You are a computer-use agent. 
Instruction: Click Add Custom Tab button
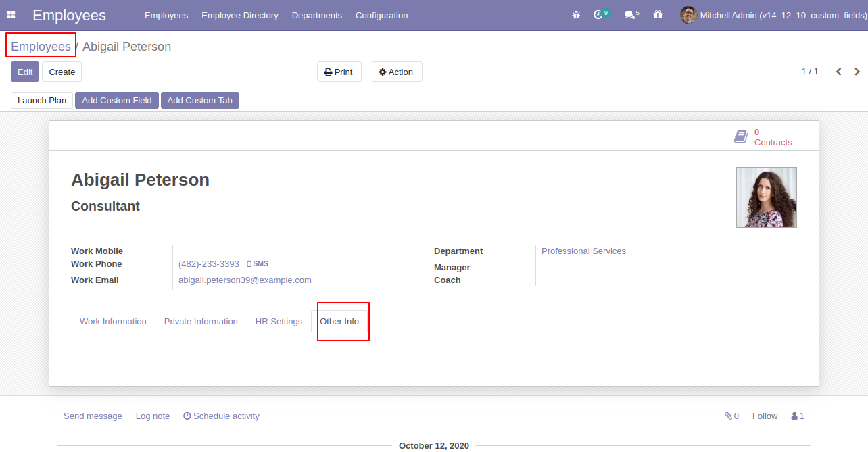click(x=200, y=101)
